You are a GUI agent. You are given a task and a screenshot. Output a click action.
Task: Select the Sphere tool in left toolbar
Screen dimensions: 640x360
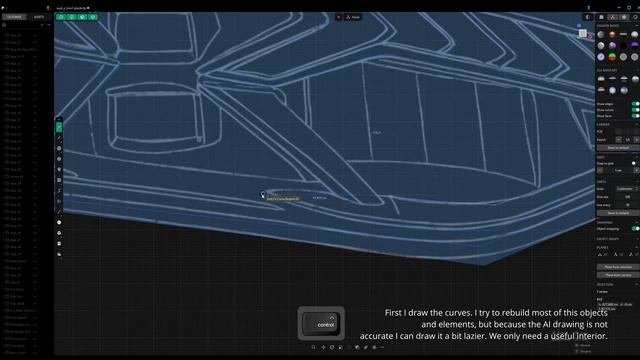click(x=59, y=222)
